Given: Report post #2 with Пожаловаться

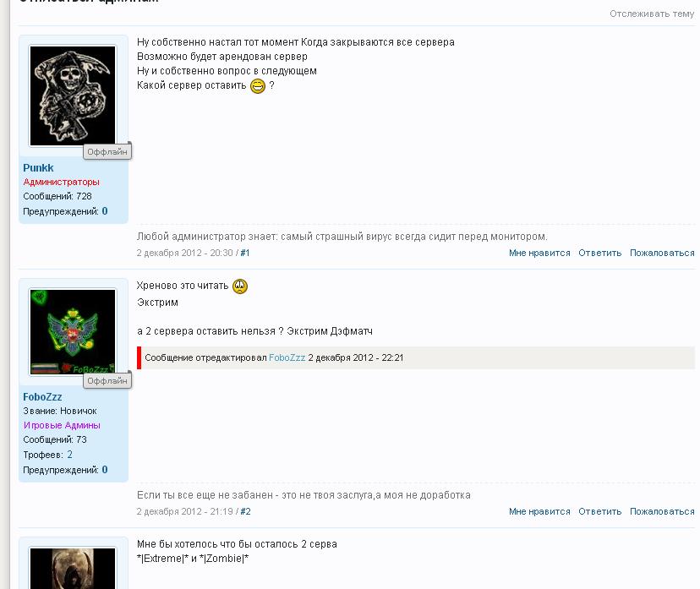Looking at the screenshot, I should coord(662,512).
